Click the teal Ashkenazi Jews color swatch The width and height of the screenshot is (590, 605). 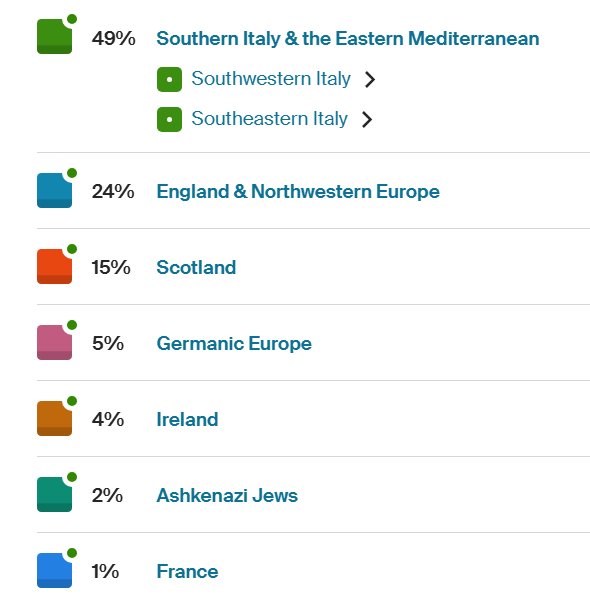[x=54, y=494]
